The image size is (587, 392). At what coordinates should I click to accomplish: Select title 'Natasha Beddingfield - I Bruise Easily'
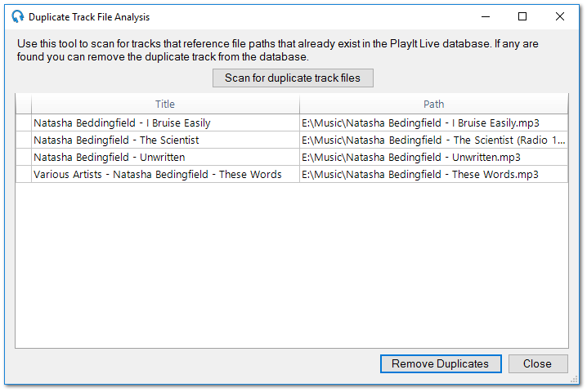click(165, 122)
